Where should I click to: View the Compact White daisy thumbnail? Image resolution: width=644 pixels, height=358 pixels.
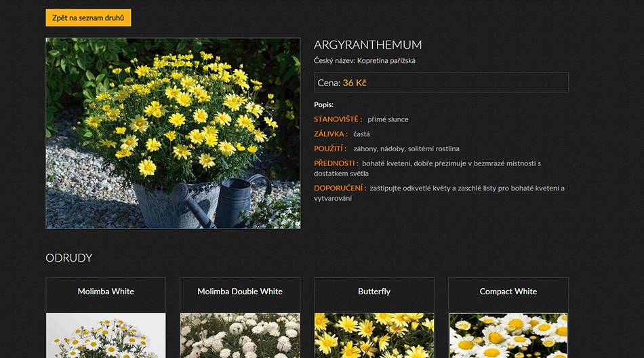point(508,336)
